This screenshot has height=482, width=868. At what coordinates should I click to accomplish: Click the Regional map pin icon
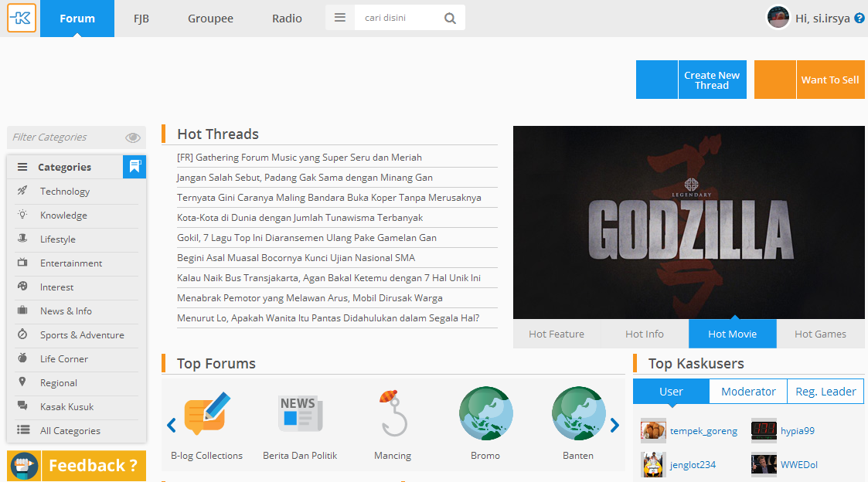tap(22, 382)
